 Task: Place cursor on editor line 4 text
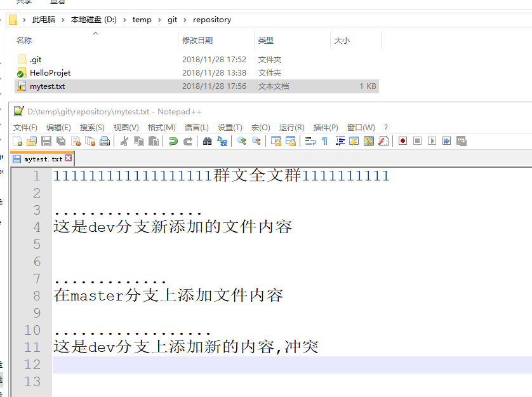pyautogui.click(x=172, y=227)
